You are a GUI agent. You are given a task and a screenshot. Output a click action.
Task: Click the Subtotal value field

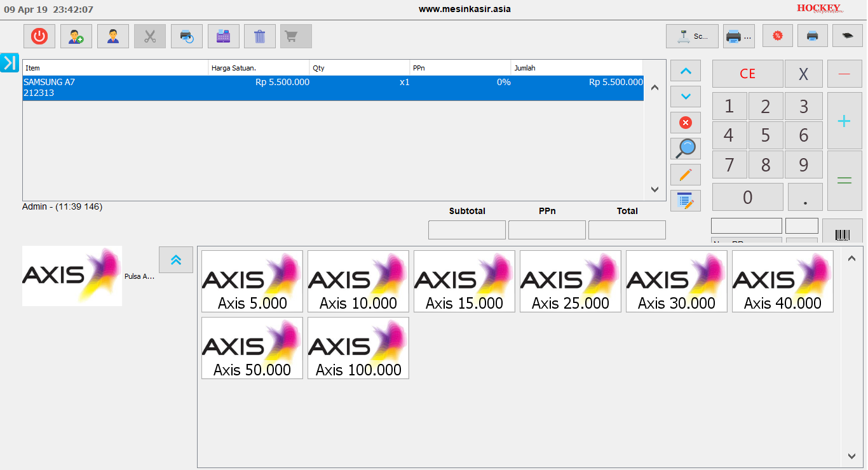click(467, 230)
